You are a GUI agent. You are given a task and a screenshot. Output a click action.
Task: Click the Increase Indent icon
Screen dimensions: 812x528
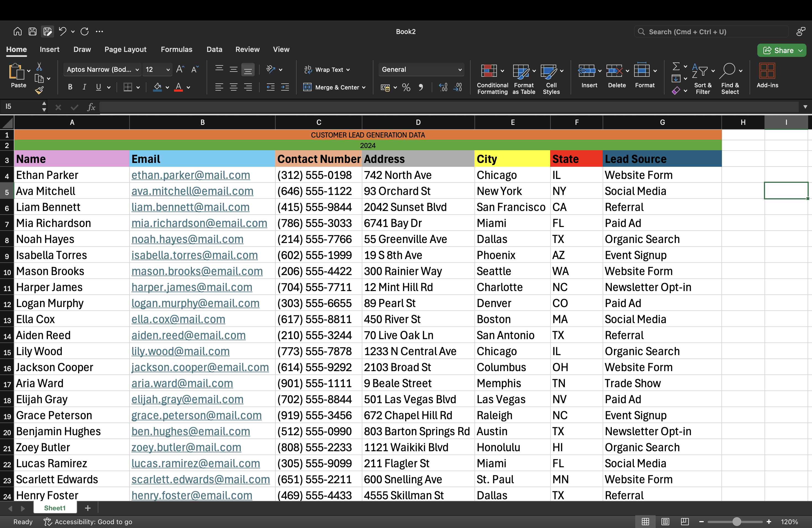tap(285, 87)
